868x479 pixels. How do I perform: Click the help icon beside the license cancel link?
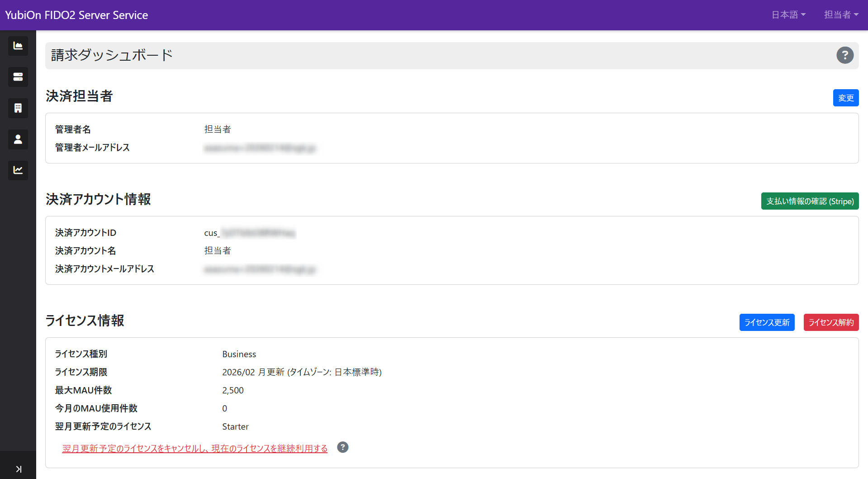point(342,447)
